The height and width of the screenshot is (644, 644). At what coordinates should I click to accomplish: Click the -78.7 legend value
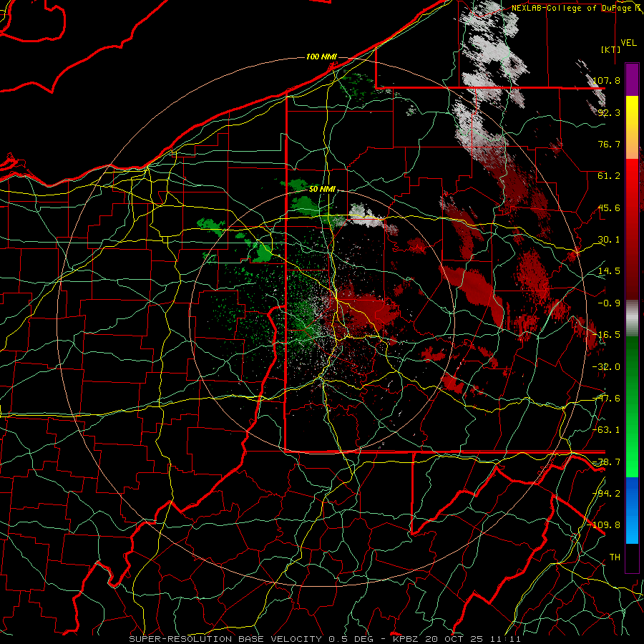(x=607, y=462)
